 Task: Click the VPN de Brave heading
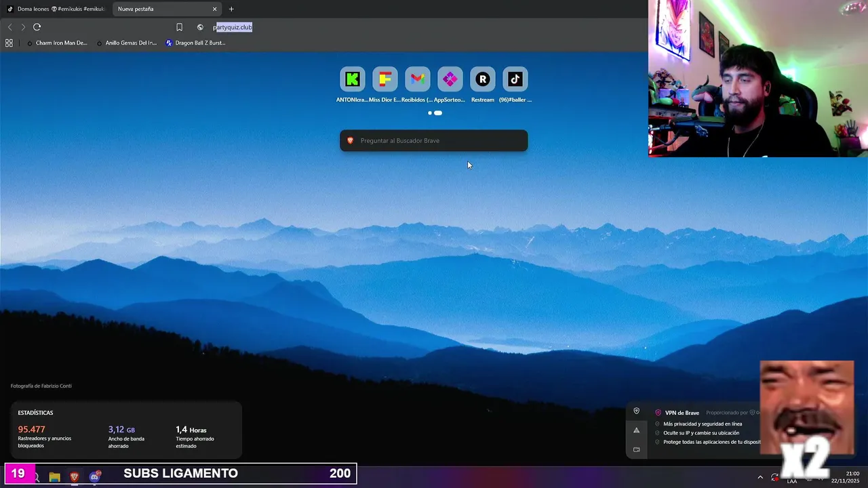[682, 413]
